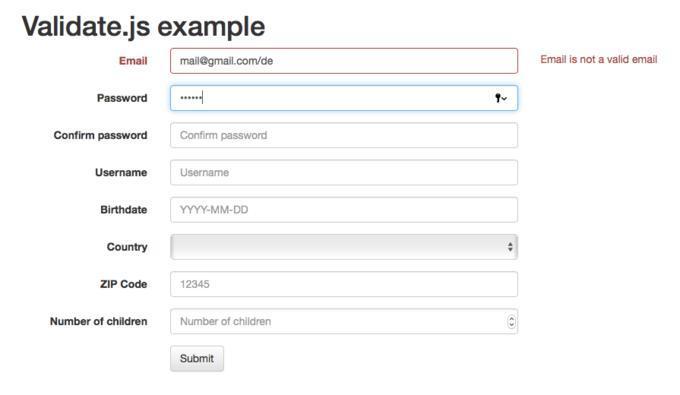Click the Country label

point(127,247)
